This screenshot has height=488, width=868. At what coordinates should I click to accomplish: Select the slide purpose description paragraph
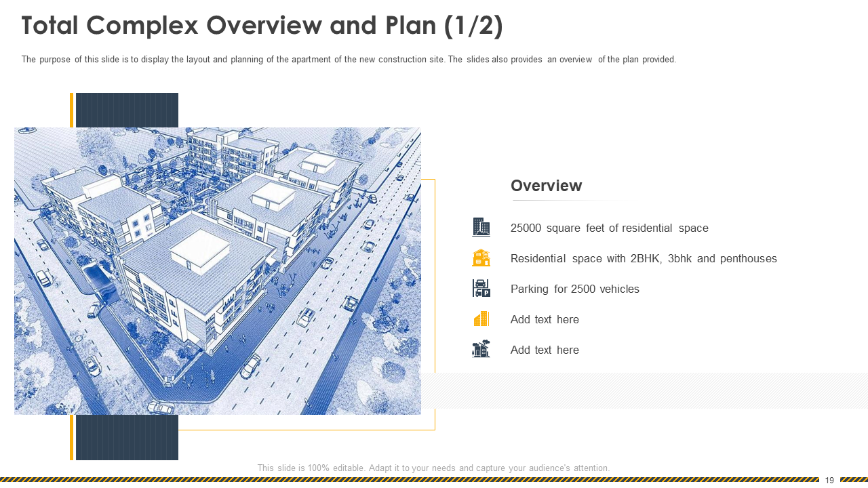[x=349, y=60]
